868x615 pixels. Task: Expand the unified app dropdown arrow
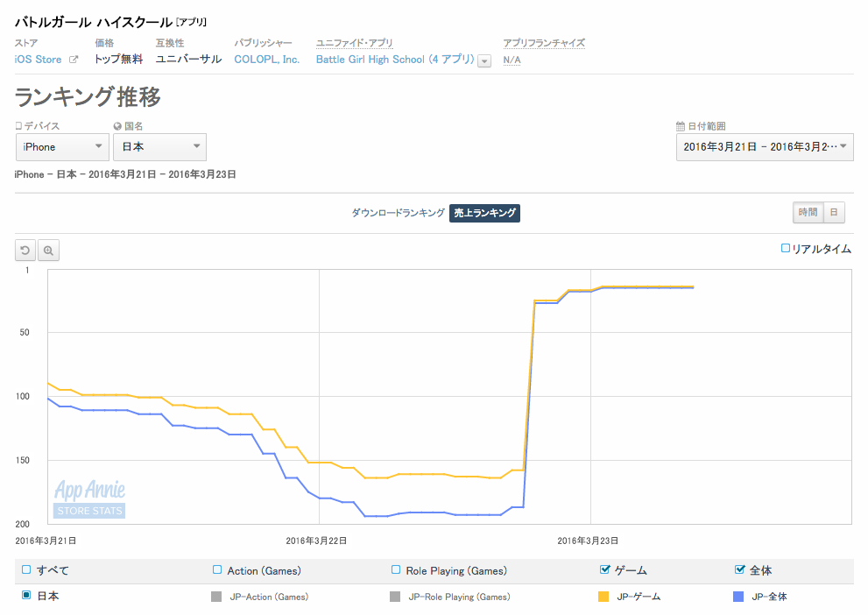[484, 61]
